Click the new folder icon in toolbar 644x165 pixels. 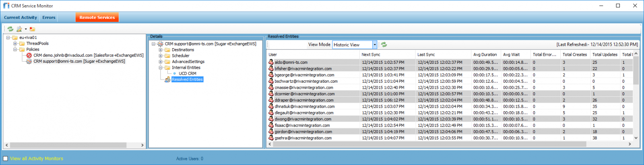33,29
